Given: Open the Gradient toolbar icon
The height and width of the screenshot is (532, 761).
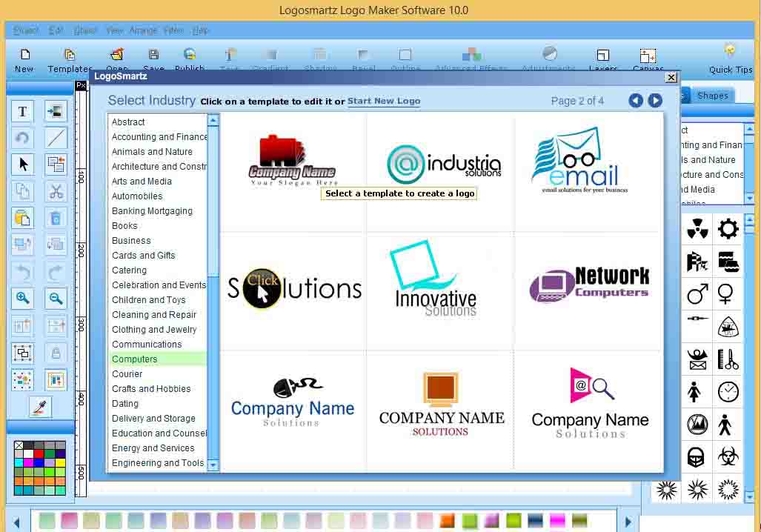Looking at the screenshot, I should pyautogui.click(x=270, y=56).
